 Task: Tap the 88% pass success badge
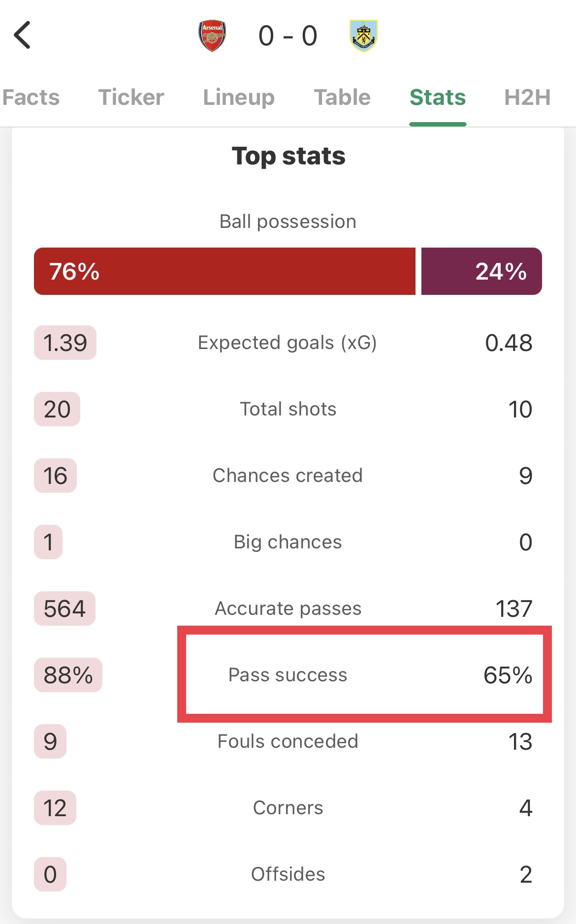pos(68,675)
